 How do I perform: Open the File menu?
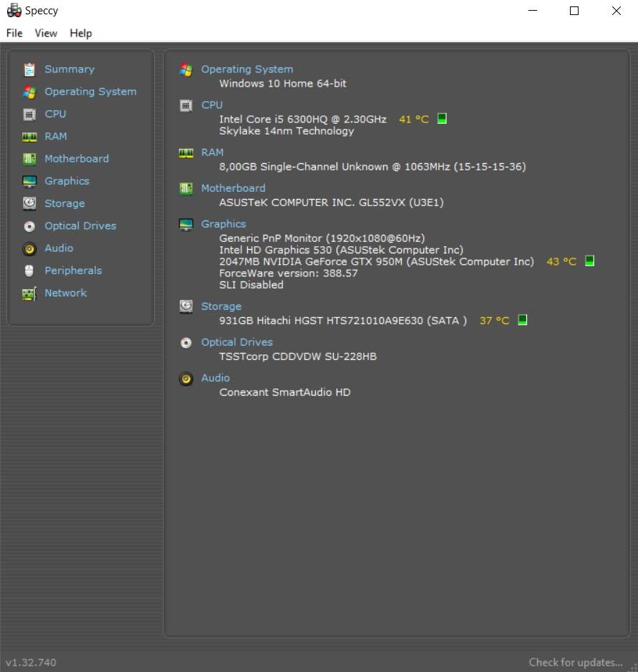(x=14, y=33)
